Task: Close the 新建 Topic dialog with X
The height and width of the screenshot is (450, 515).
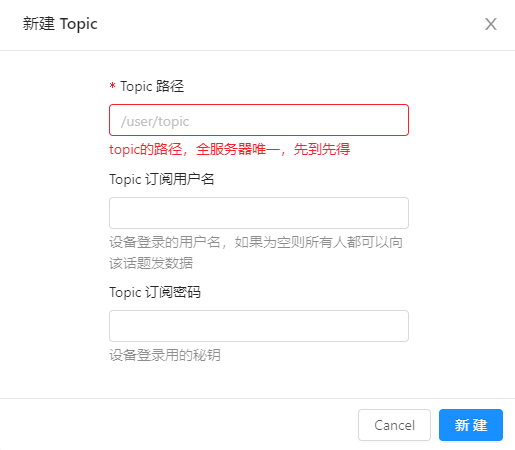Action: (x=491, y=24)
